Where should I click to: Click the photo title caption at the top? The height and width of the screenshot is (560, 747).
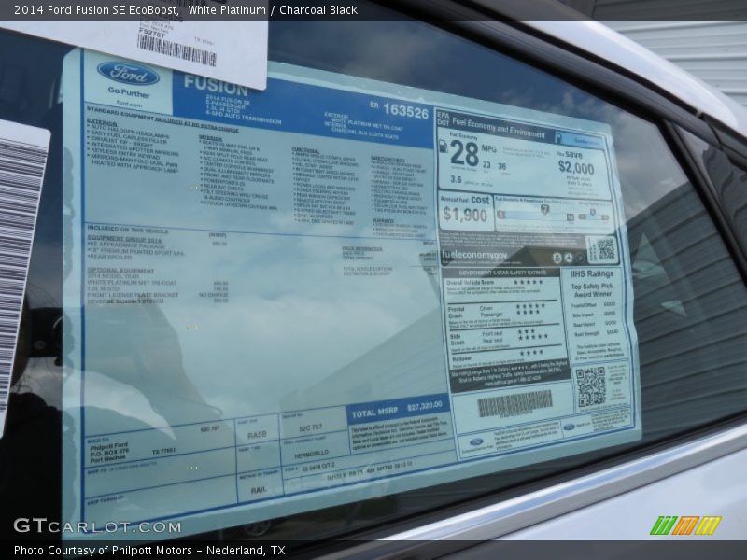click(x=185, y=9)
